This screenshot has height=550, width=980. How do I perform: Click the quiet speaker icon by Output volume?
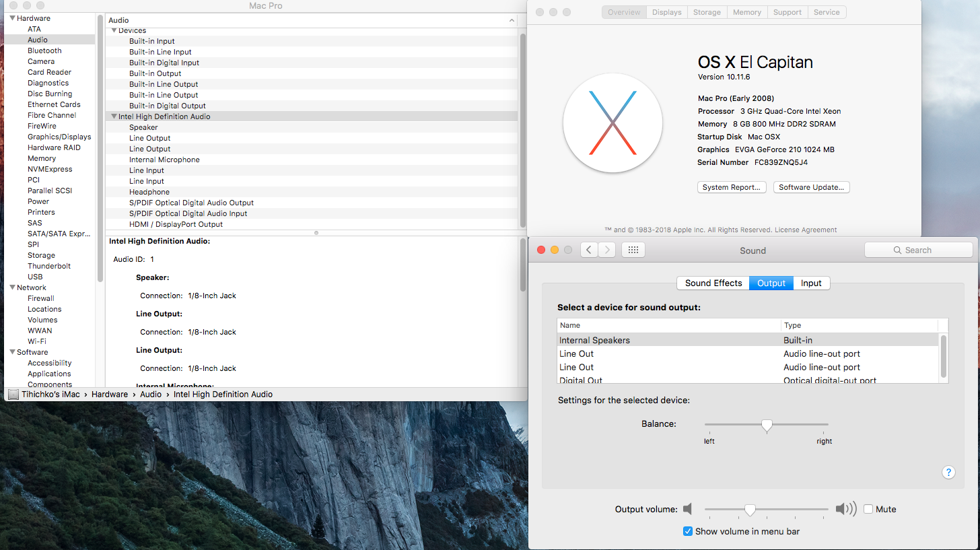coord(687,509)
